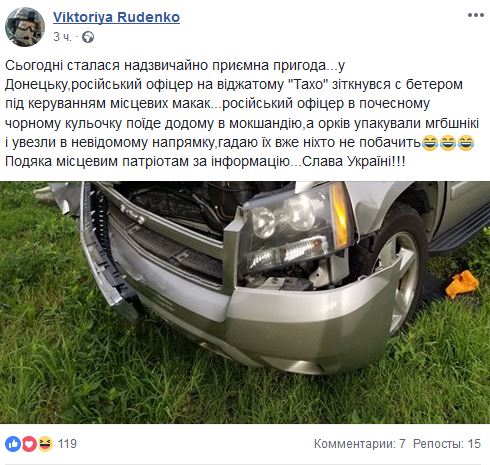Click the Viktoriya Rudenko name link
The width and height of the screenshot is (490, 465).
(116, 17)
